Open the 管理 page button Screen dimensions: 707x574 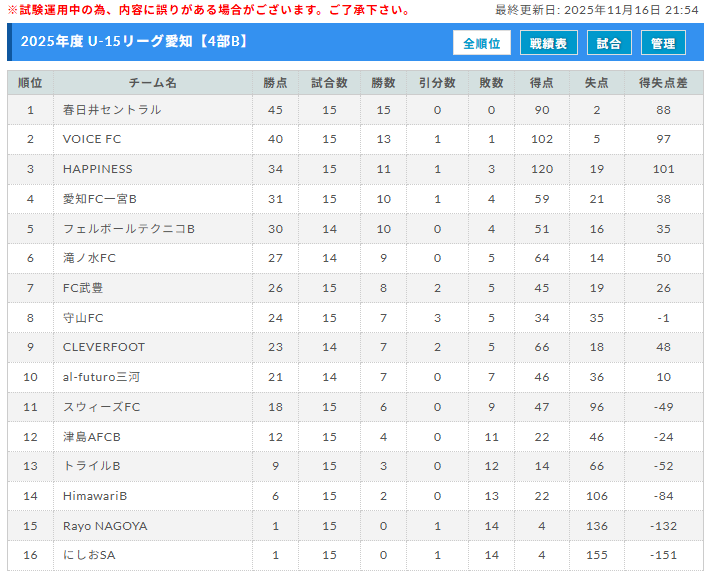pyautogui.click(x=663, y=43)
